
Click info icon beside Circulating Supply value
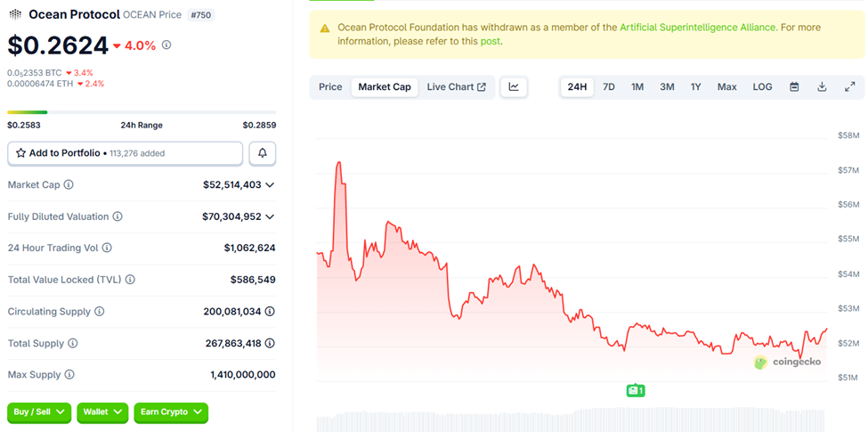[270, 312]
